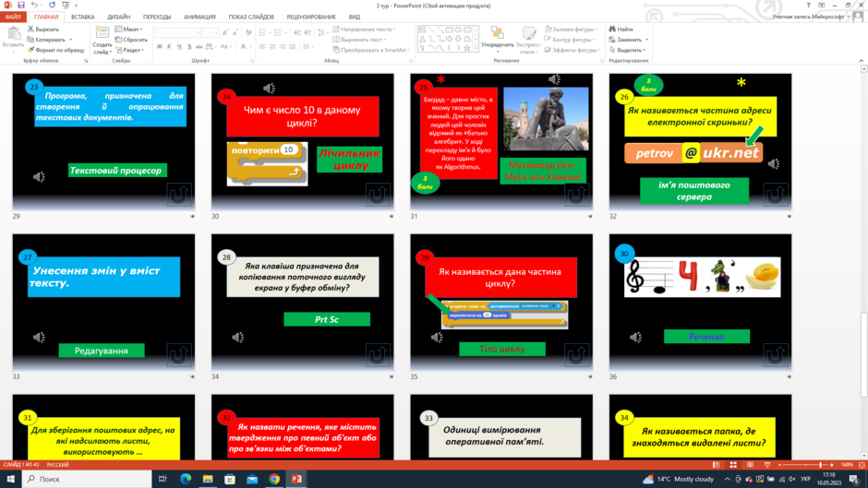Open the font size combo box

pos(211,33)
